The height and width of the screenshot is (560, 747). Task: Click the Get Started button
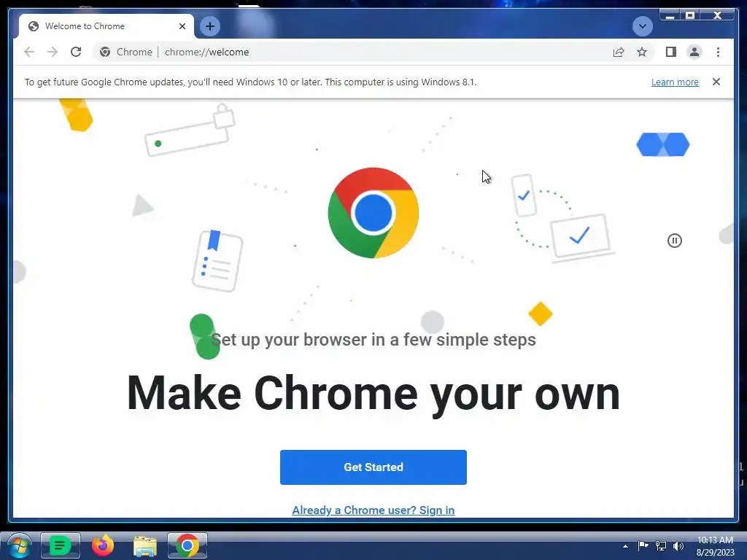point(373,467)
